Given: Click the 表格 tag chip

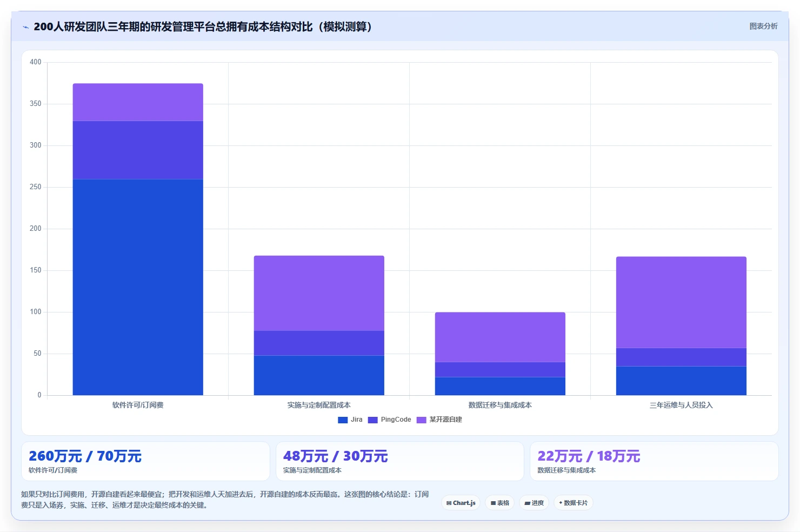Looking at the screenshot, I should coord(500,503).
